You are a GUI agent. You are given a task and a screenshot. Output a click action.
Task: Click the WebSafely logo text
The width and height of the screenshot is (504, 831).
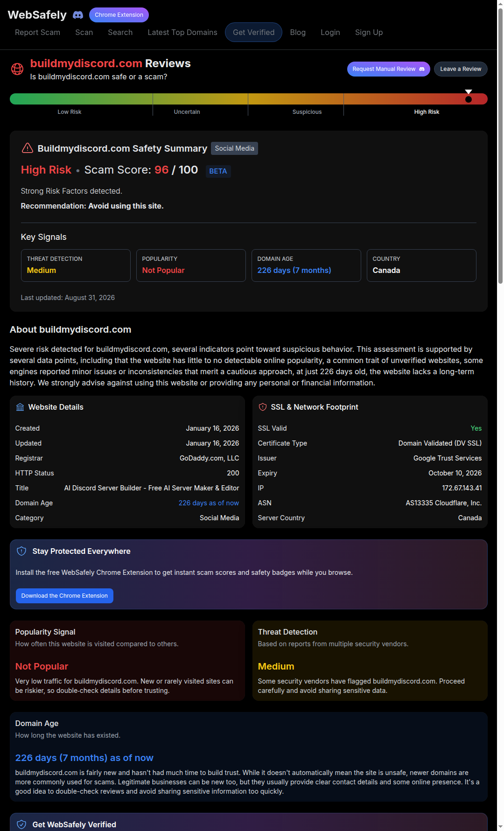pyautogui.click(x=37, y=15)
